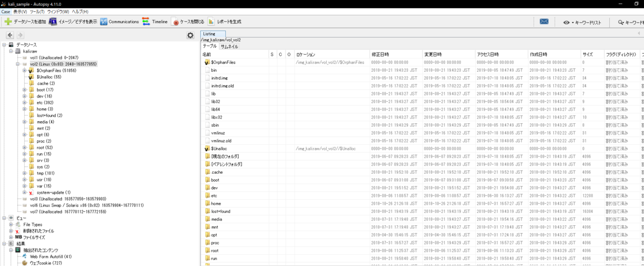Click the Web Form Autofill icon

click(25, 256)
